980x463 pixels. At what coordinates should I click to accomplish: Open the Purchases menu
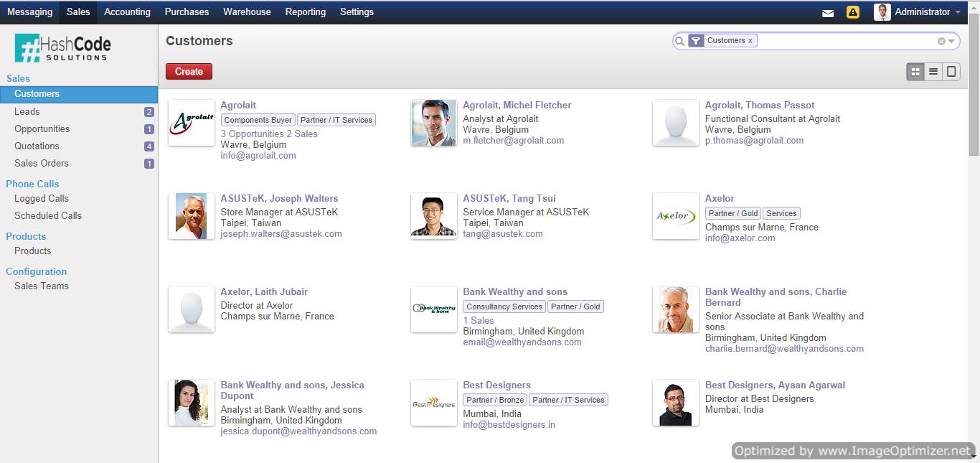point(187,12)
